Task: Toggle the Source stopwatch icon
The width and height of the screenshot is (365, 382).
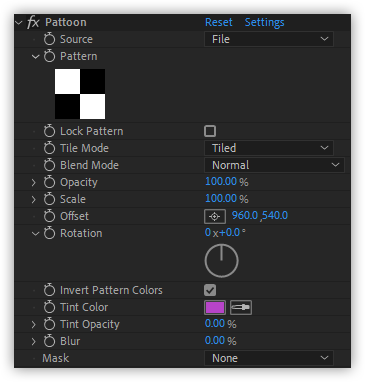Action: coord(49,39)
